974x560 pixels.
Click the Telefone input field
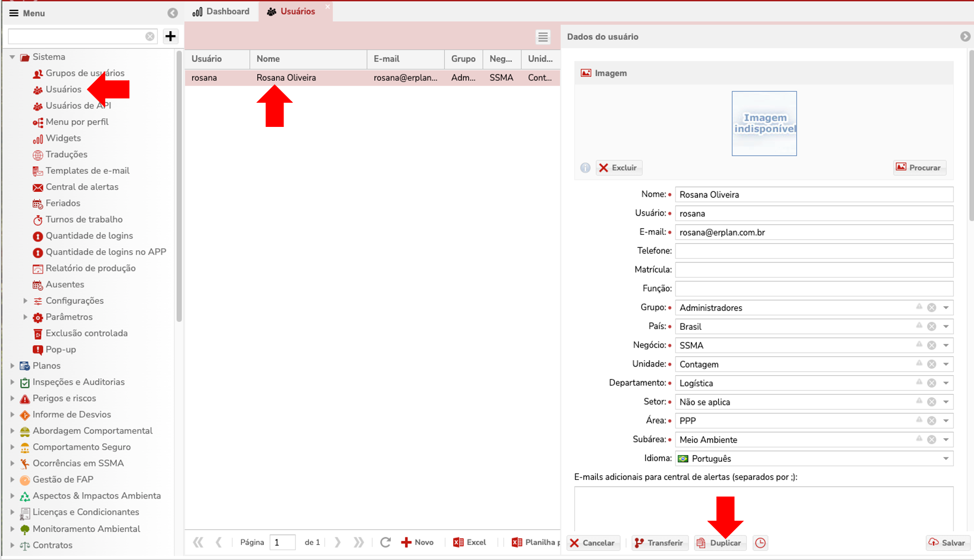[x=814, y=251]
